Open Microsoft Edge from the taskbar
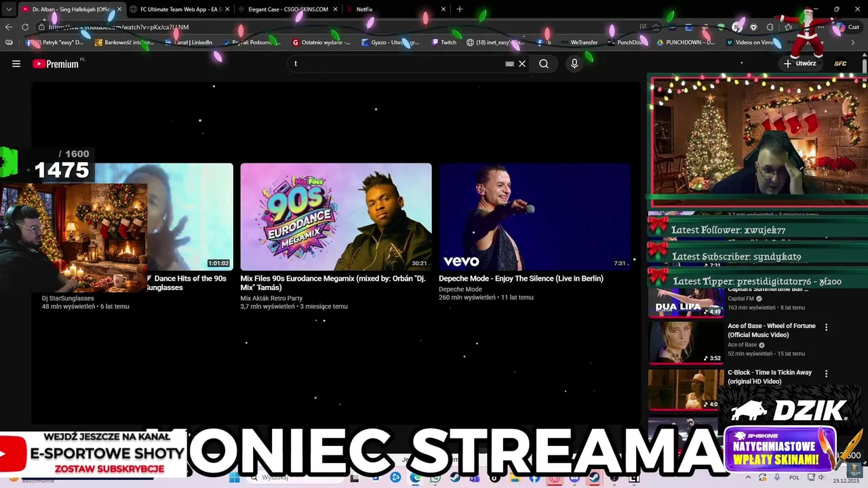 pyautogui.click(x=415, y=478)
